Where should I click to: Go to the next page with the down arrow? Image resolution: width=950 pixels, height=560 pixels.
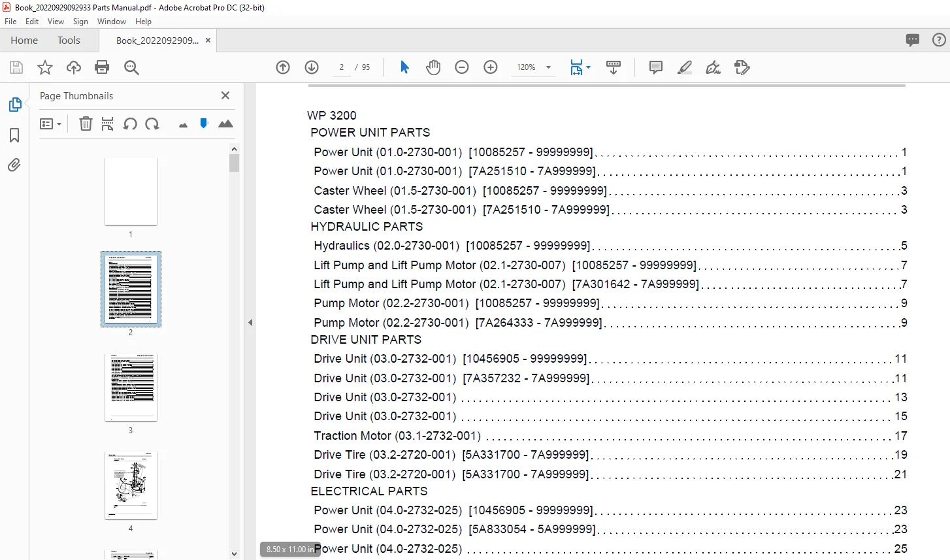(x=312, y=67)
